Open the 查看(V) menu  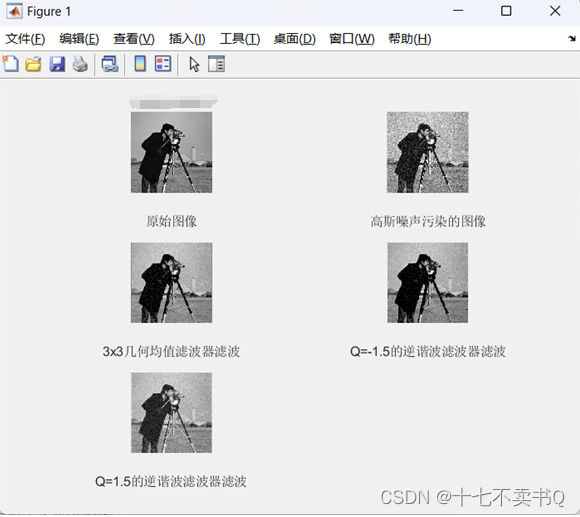click(134, 39)
